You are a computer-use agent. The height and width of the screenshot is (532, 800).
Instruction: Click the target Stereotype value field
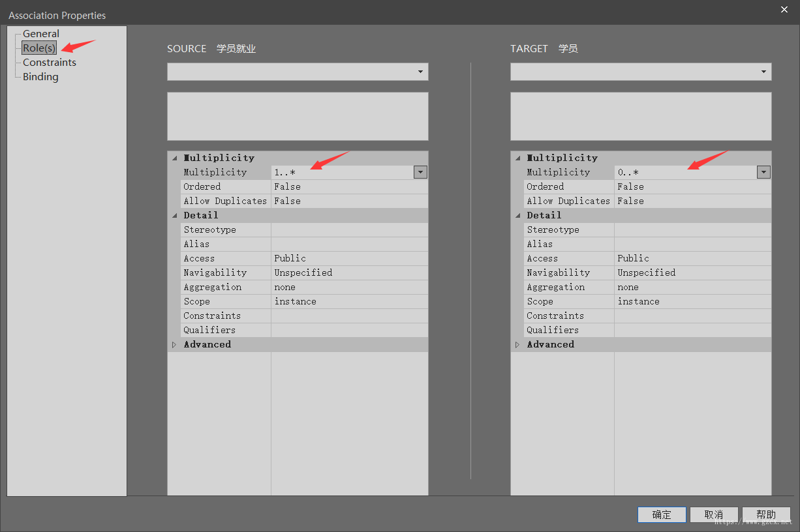(692, 229)
